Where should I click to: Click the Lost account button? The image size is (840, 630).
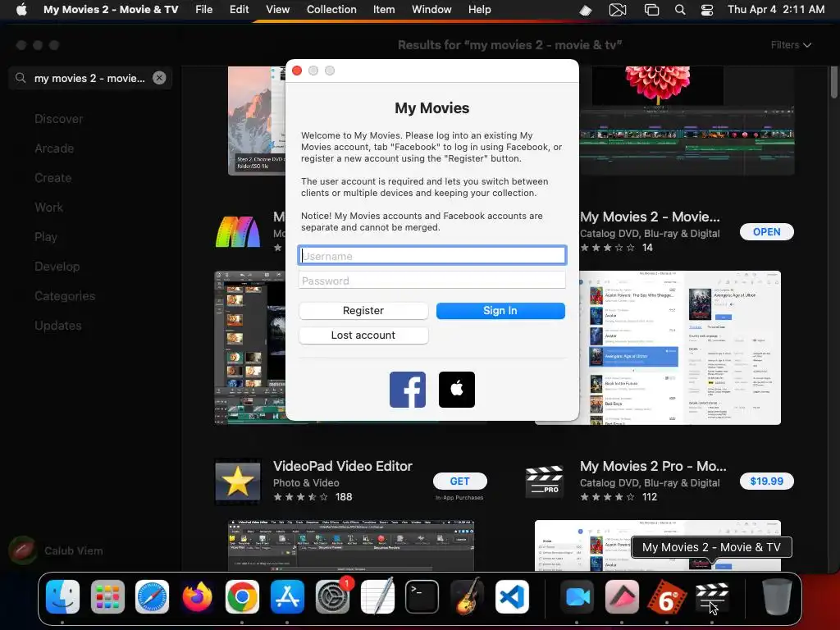coord(363,336)
